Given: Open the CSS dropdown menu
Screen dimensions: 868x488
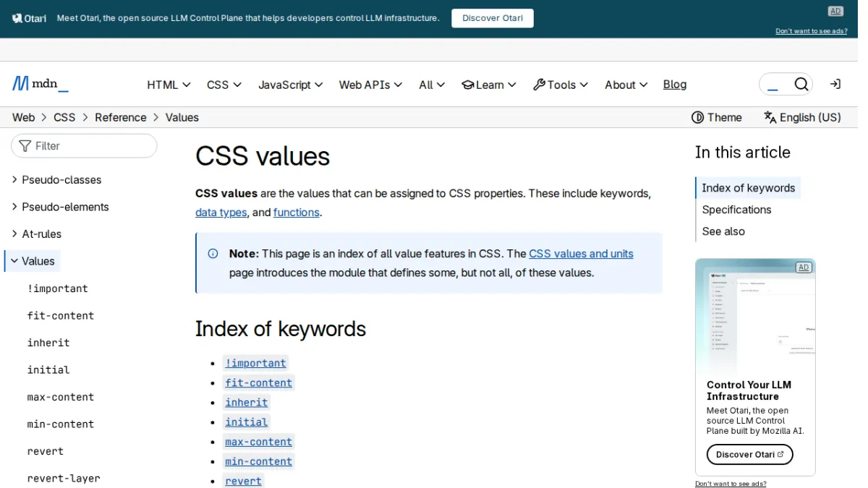Looking at the screenshot, I should (x=224, y=85).
